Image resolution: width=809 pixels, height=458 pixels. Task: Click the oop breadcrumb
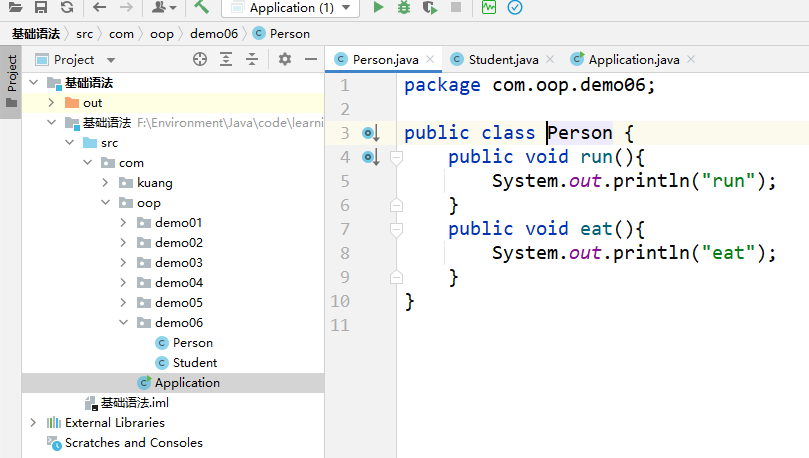[x=161, y=34]
